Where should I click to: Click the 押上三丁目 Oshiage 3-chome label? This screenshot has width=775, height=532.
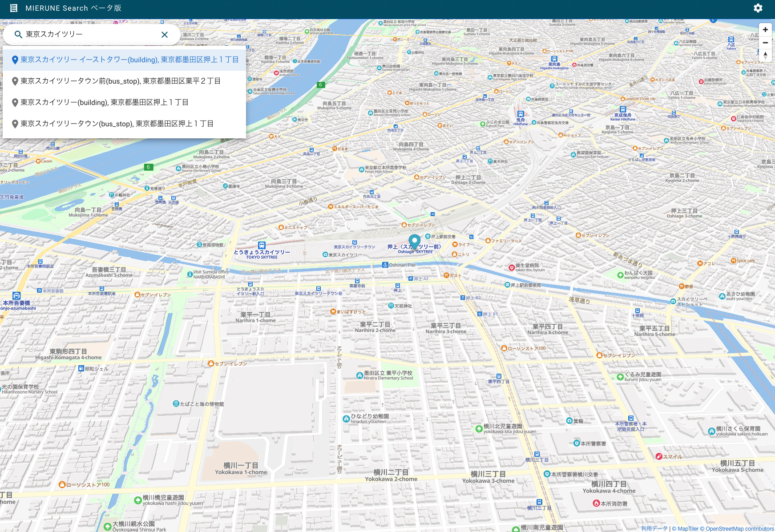click(684, 214)
